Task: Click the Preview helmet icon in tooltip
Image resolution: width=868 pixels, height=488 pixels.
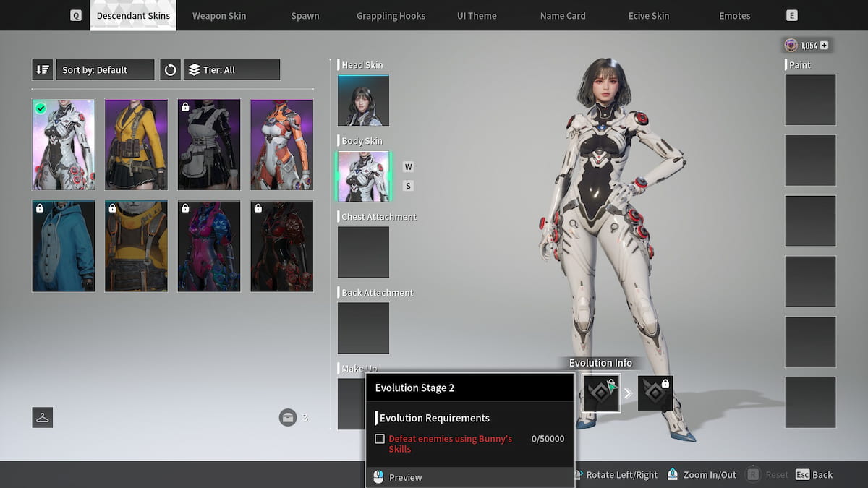Action: click(x=378, y=477)
